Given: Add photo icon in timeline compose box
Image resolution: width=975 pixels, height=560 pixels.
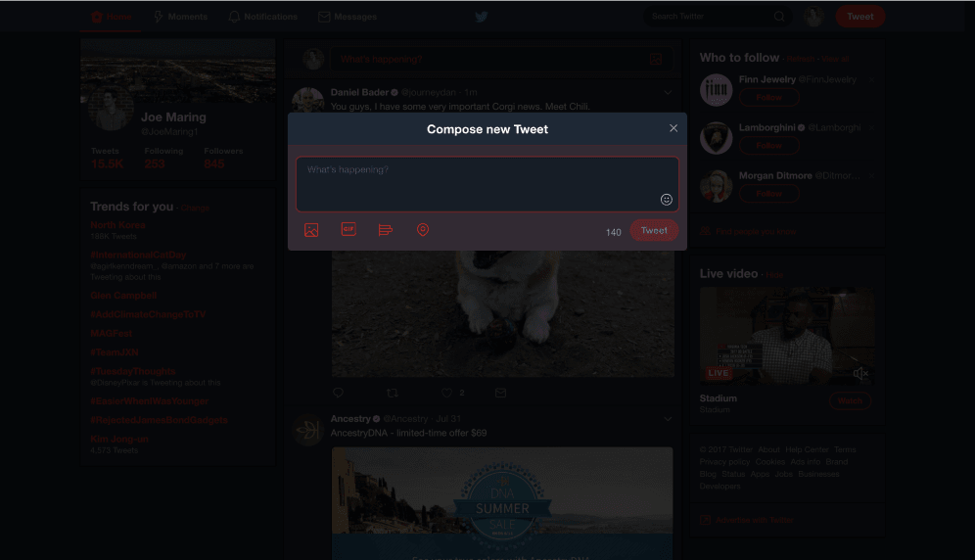Looking at the screenshot, I should click(x=656, y=59).
